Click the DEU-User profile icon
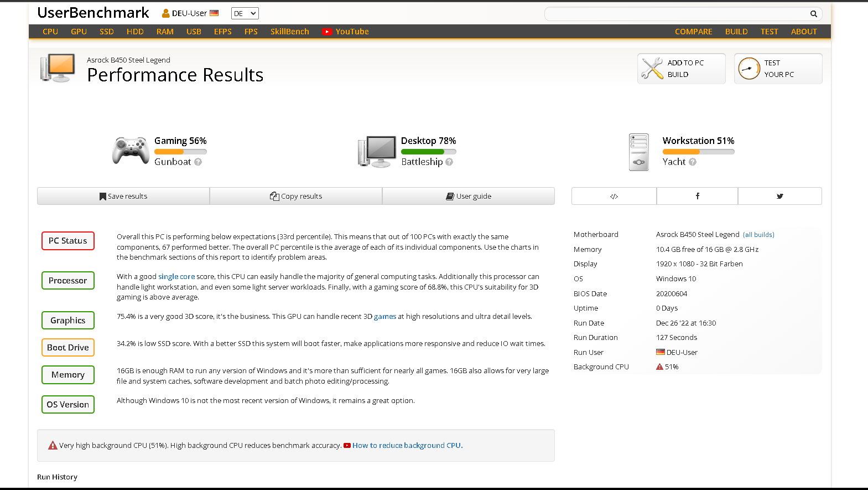Image resolution: width=868 pixels, height=490 pixels. coord(165,13)
